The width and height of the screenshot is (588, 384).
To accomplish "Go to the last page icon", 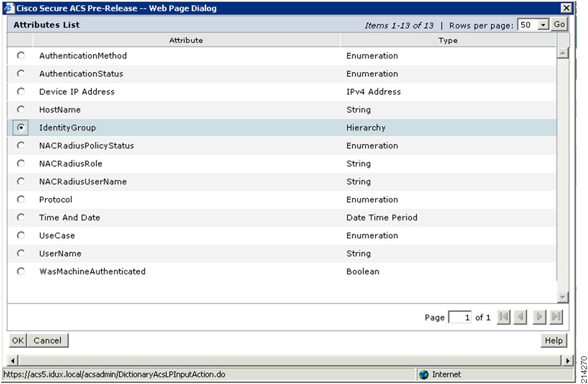I will coord(556,317).
